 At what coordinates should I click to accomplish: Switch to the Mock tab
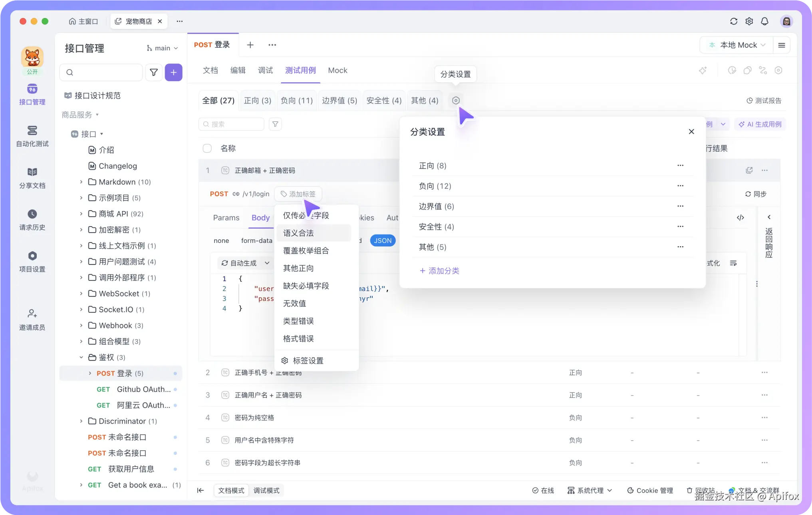(338, 70)
